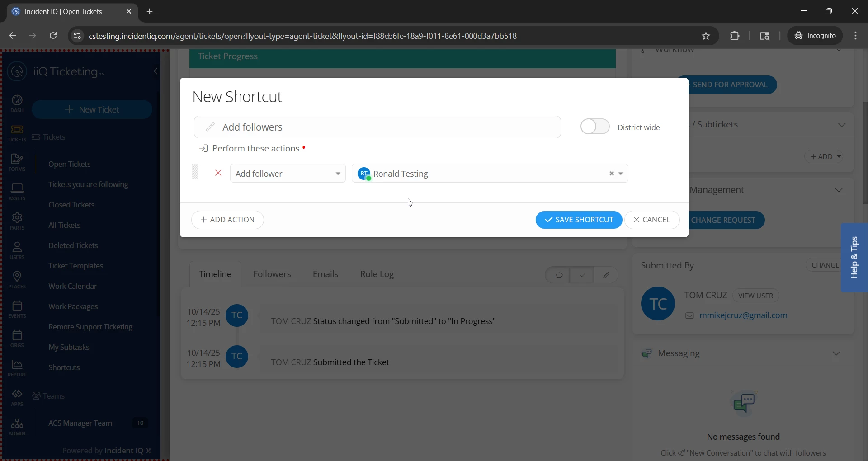Image resolution: width=868 pixels, height=461 pixels.
Task: Open Shortcuts in sidebar
Action: click(64, 367)
